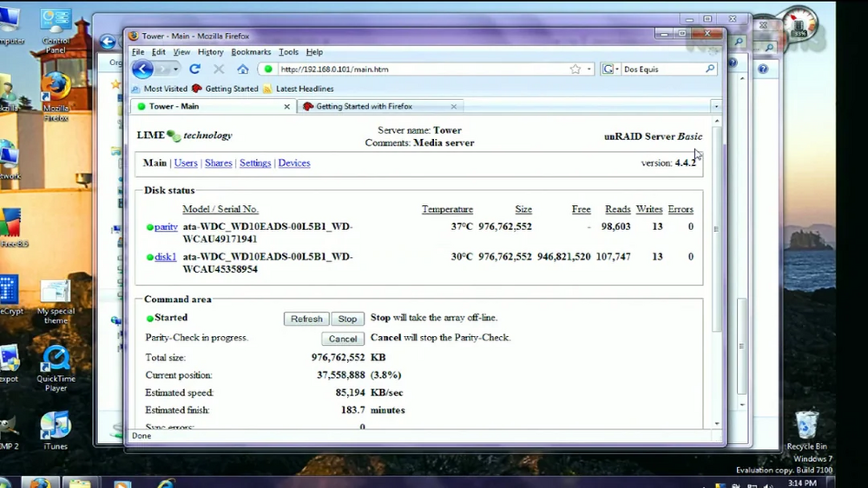This screenshot has height=488, width=868.
Task: Bookmark page with the star icon
Action: coord(575,69)
